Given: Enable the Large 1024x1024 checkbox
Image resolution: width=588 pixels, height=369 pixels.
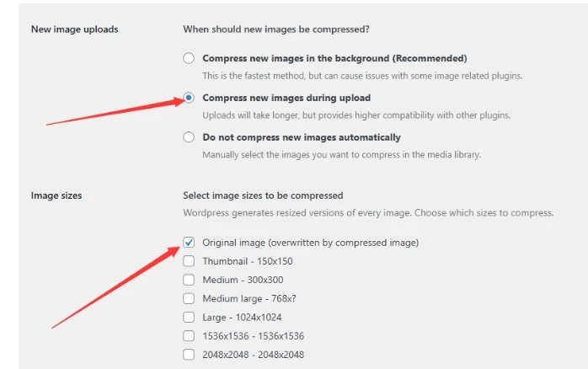Looking at the screenshot, I should (x=189, y=317).
